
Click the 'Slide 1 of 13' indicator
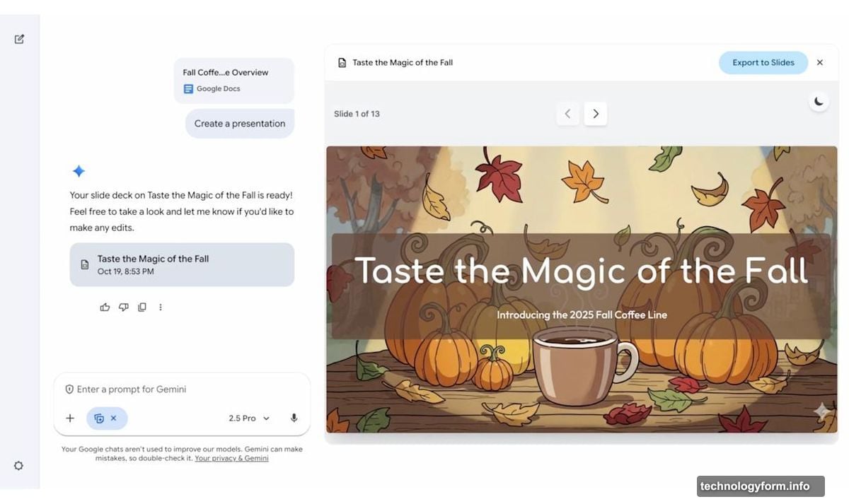click(357, 114)
